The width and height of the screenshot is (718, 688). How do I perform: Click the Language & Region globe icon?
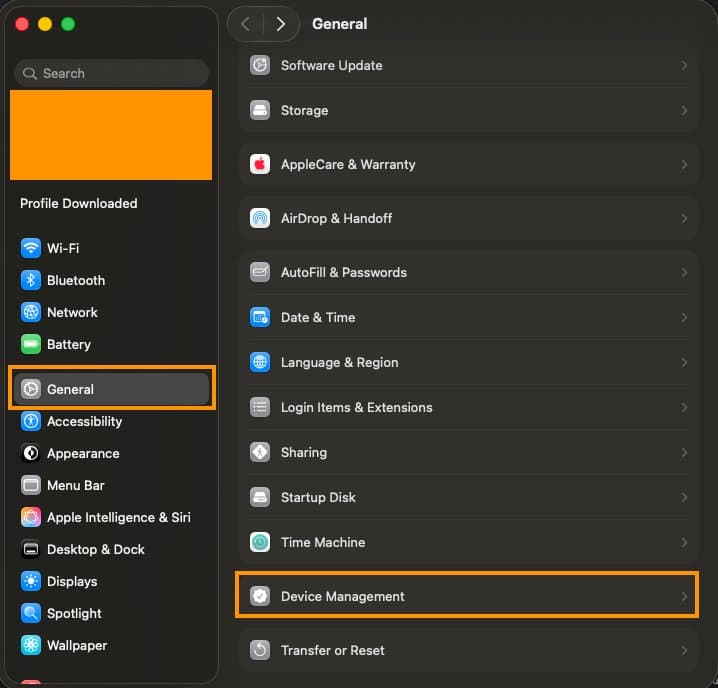(260, 362)
